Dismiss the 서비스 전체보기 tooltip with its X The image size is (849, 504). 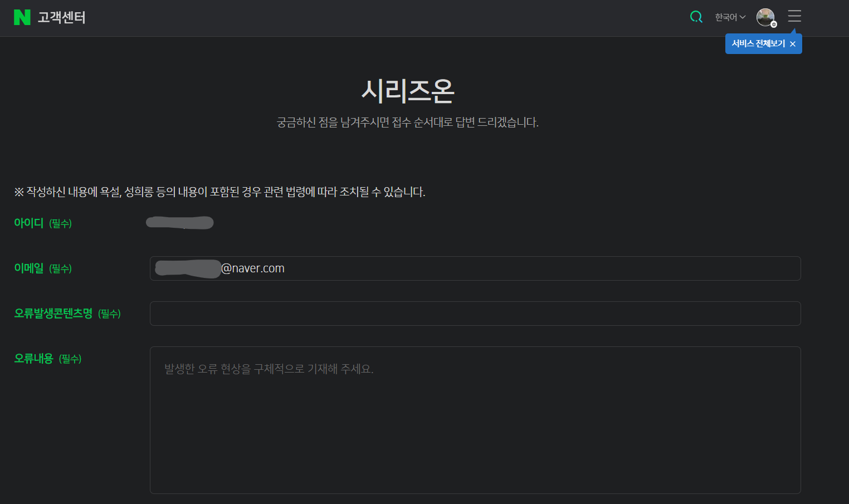(x=793, y=43)
